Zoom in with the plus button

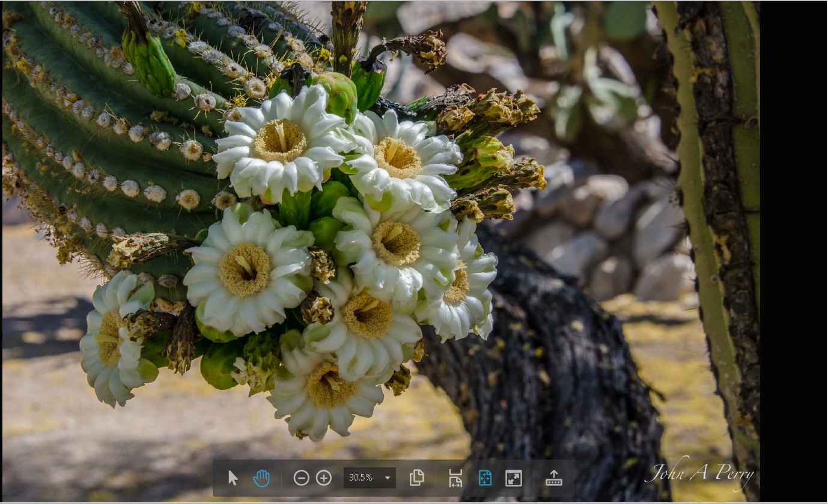click(324, 478)
